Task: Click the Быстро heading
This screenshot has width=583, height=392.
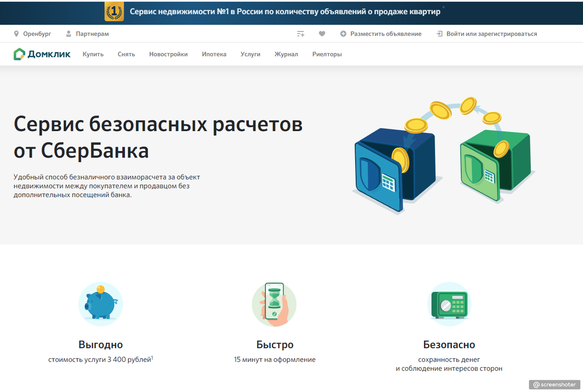Action: pos(275,345)
